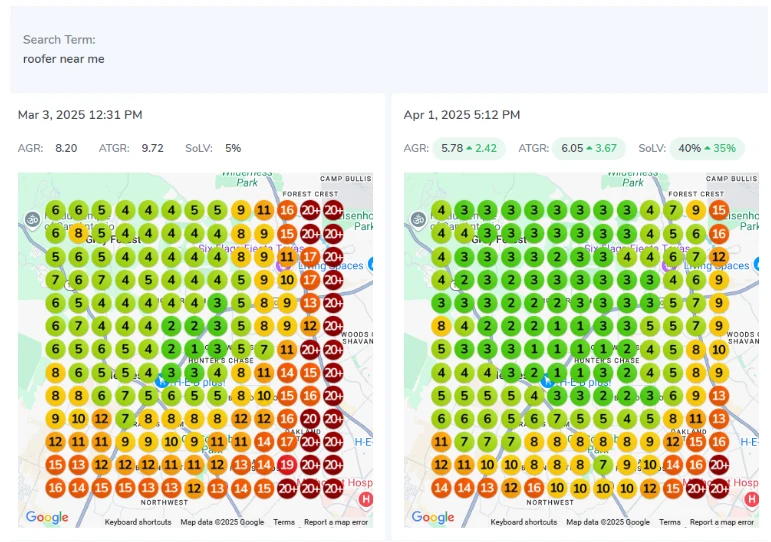Viewport: 771px width, 542px height.
Task: Click the H-E-B plus store pin on the March map
Action: point(161,380)
